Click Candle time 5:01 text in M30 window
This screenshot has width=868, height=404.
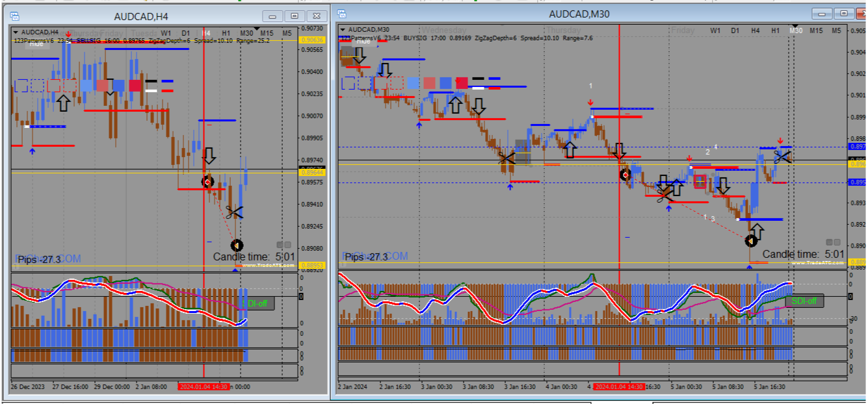pos(803,254)
